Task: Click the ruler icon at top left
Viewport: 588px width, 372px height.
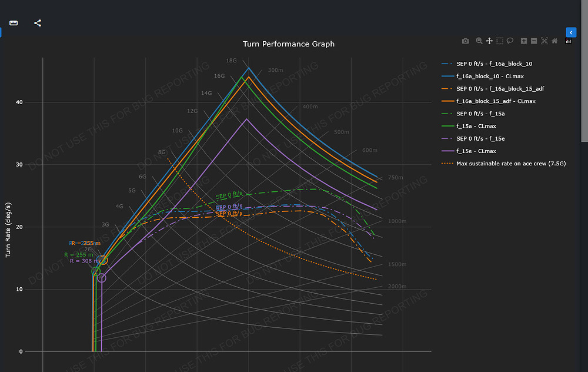Action: click(14, 23)
